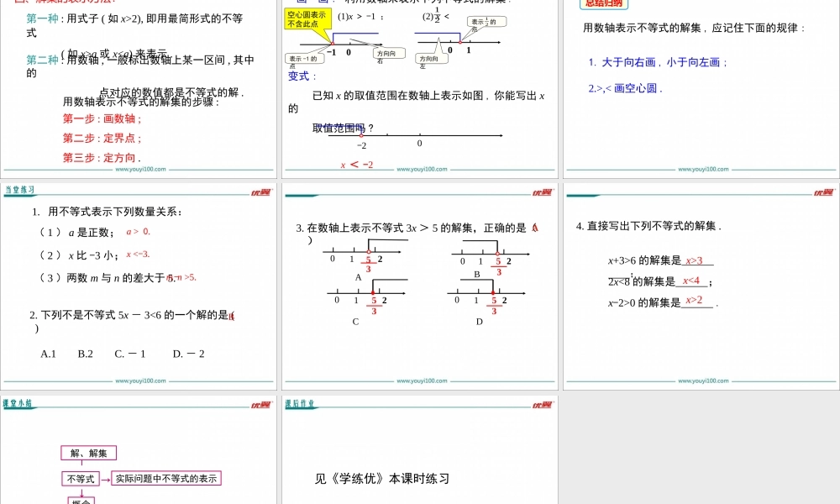Click the number line diagram labeled D
840x504 pixels.
coord(486,297)
